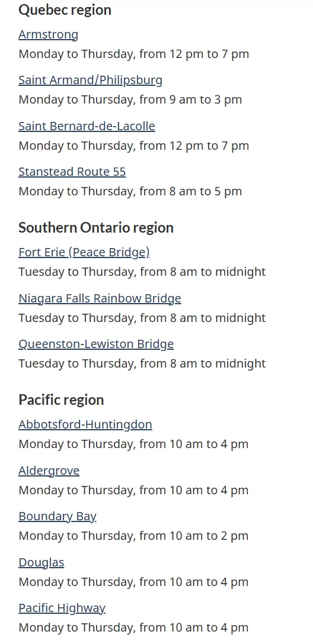Open the Douglas crossing link
313x644 pixels.
[x=41, y=562]
